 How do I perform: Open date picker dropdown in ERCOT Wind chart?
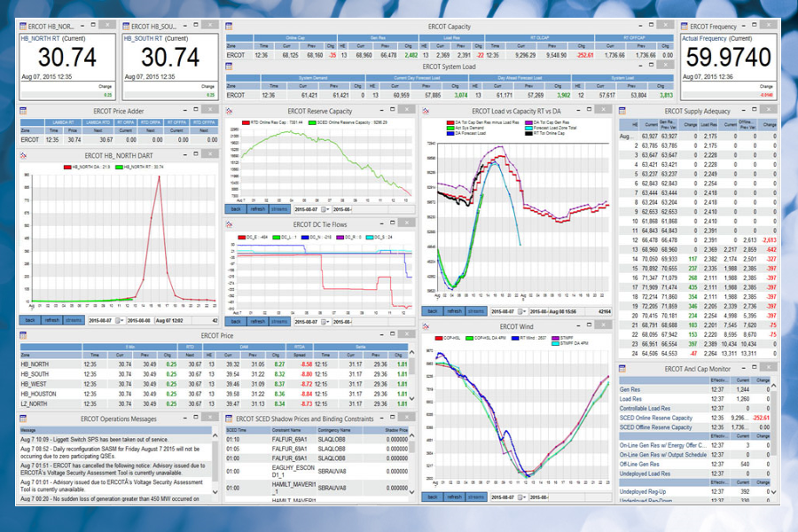pyautogui.click(x=522, y=497)
